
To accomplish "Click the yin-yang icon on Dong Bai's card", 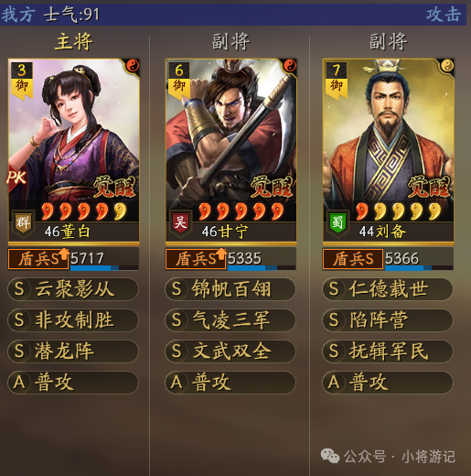I will (x=133, y=66).
